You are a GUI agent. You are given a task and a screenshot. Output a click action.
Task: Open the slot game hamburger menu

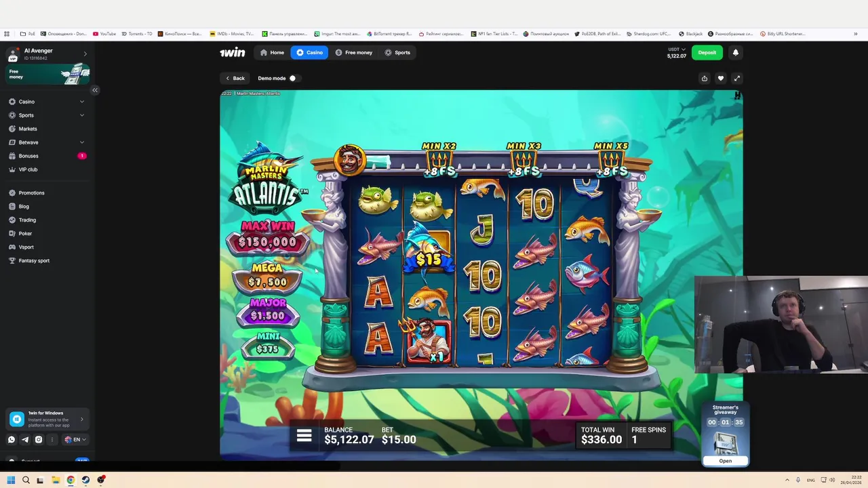point(304,436)
